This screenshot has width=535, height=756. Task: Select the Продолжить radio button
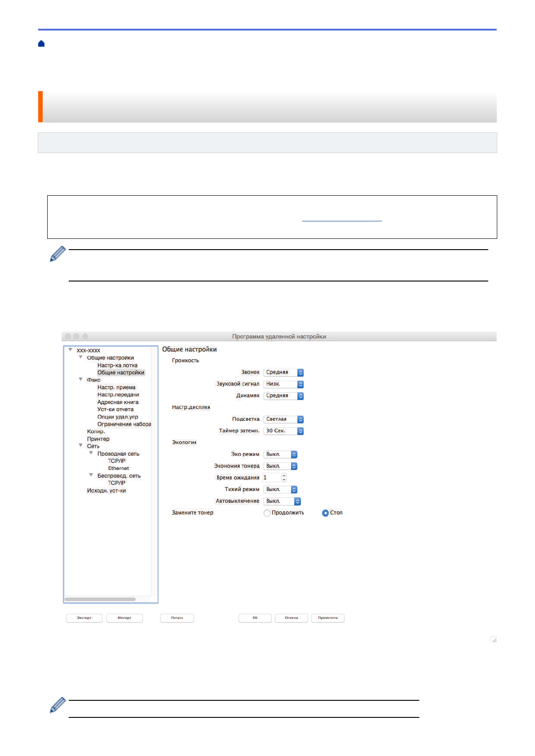[267, 513]
